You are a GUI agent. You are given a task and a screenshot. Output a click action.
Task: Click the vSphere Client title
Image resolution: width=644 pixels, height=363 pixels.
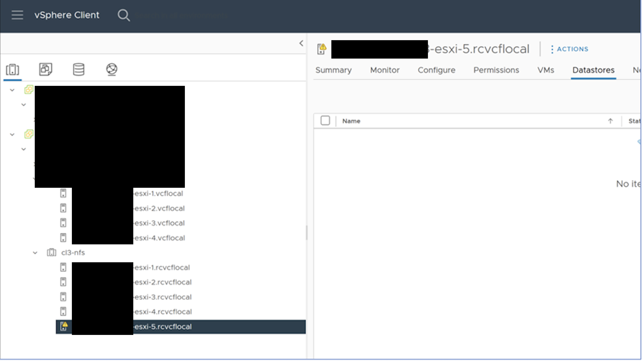point(67,15)
